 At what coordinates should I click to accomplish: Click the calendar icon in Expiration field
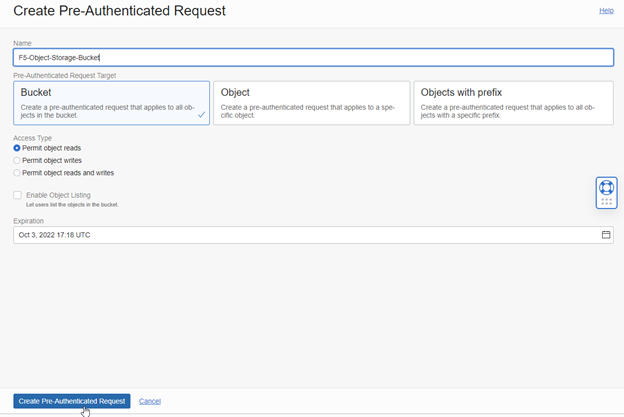coord(606,235)
